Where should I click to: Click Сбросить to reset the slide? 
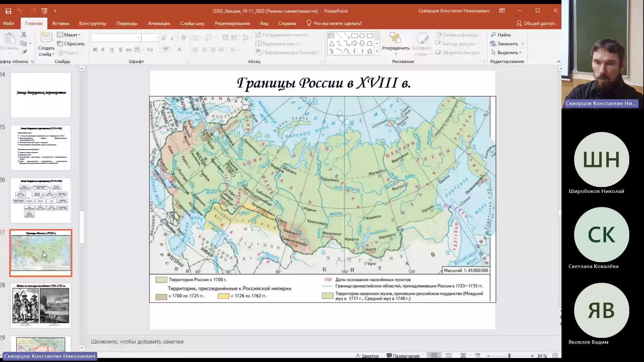tap(71, 44)
